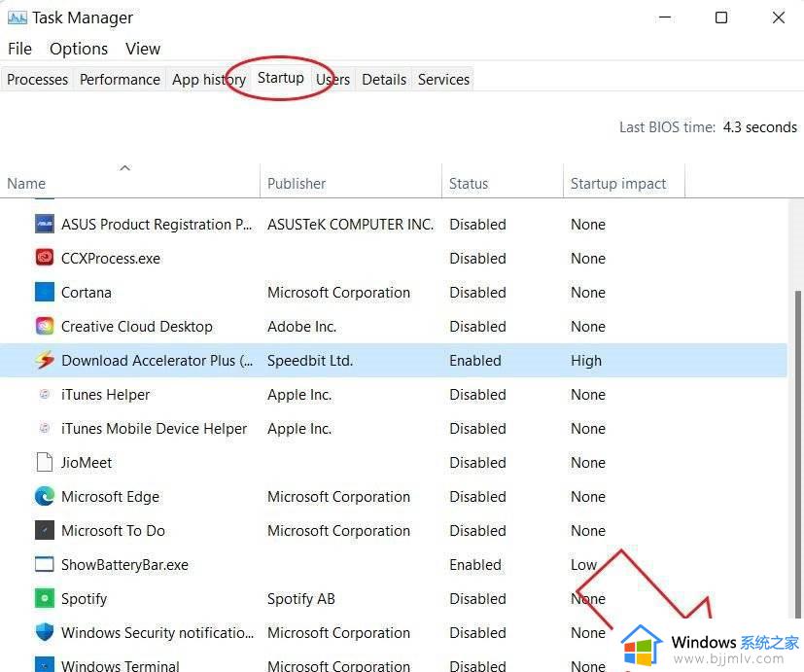This screenshot has width=804, height=672.
Task: Switch to the Services tab
Action: tap(443, 80)
